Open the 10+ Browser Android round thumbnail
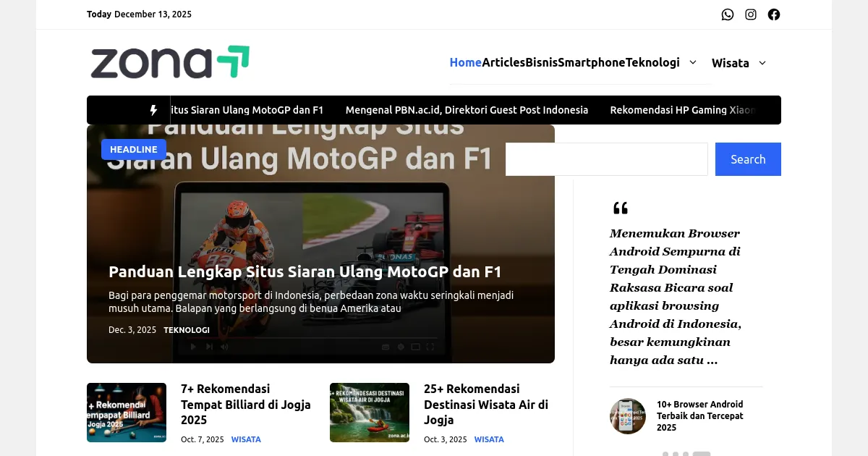 (628, 416)
